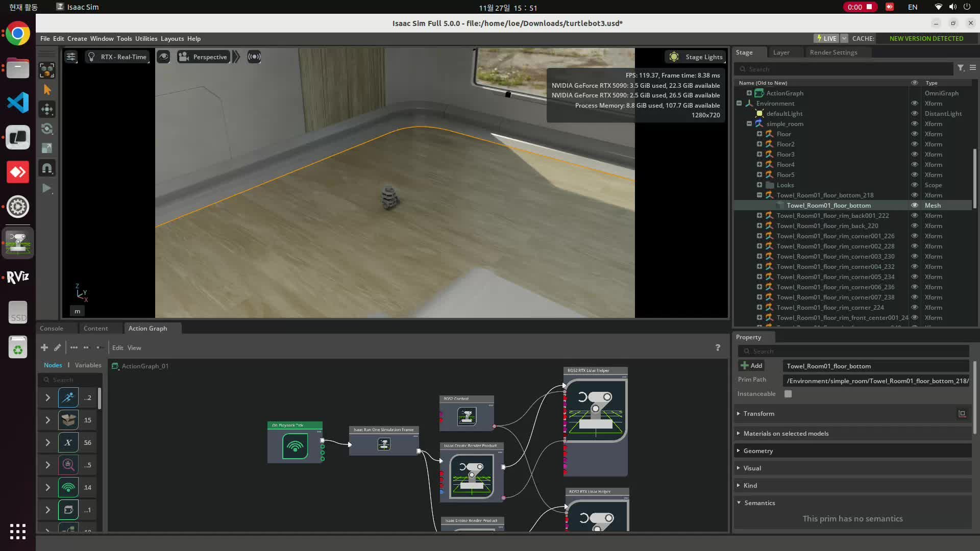Click the X math node category icon

tap(68, 442)
